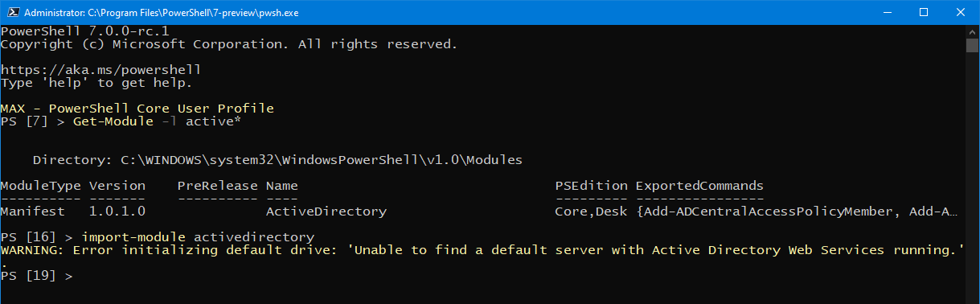Click the PowerShell icon in title bar
The image size is (980, 304).
click(10, 12)
